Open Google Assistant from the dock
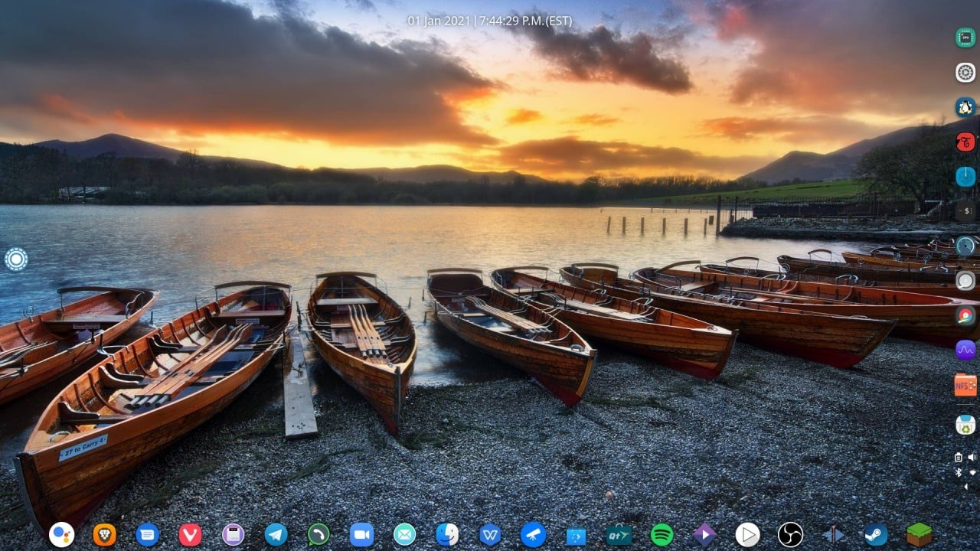This screenshot has width=980, height=551. [x=61, y=534]
